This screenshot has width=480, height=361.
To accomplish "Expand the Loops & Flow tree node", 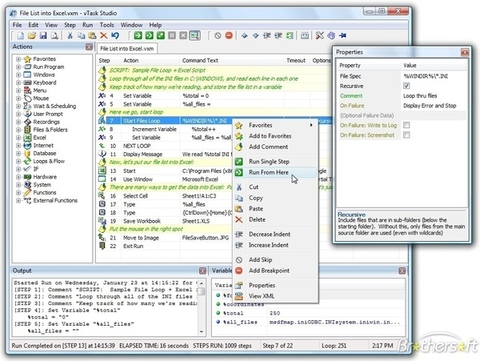I will point(19,161).
